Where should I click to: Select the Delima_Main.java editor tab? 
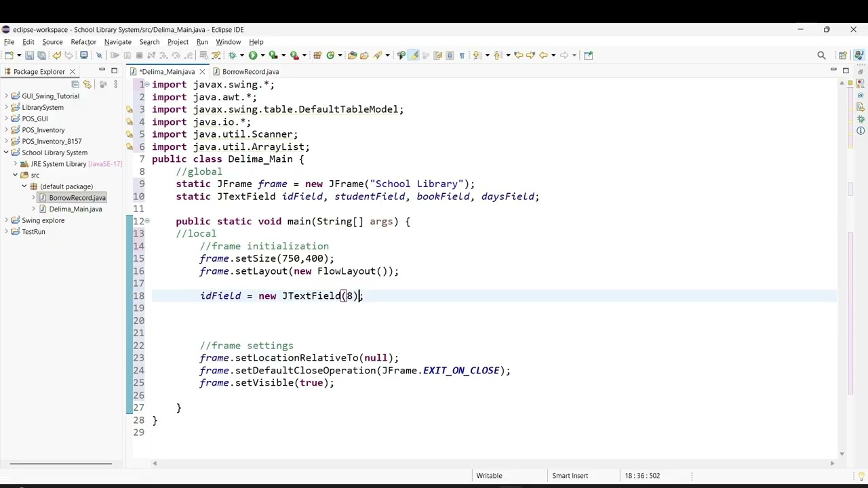tap(167, 71)
